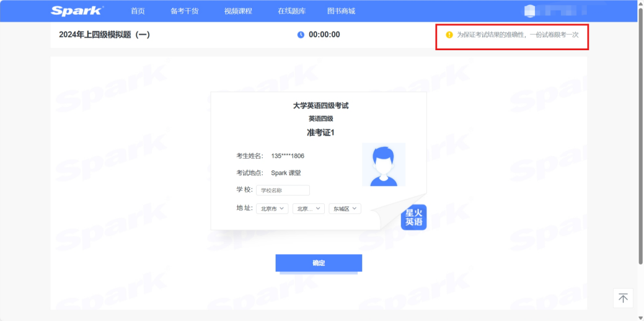
Task: Open 视频课程 menu item
Action: (x=238, y=11)
